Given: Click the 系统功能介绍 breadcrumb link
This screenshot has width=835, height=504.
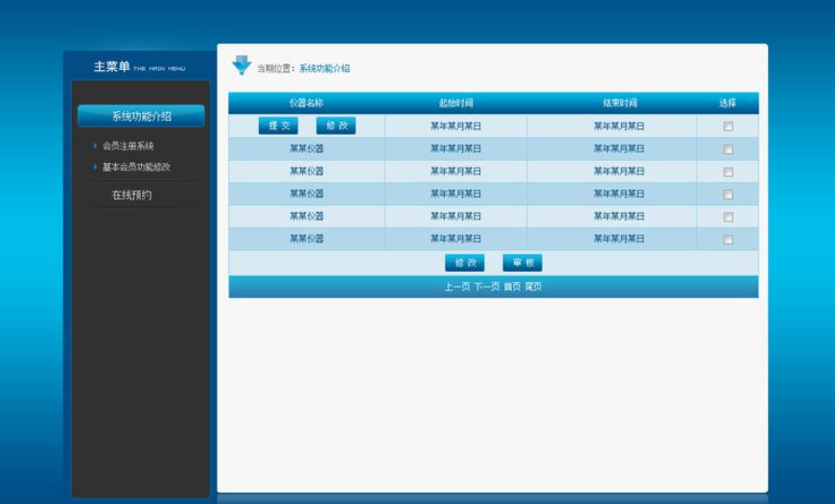Looking at the screenshot, I should click(324, 69).
